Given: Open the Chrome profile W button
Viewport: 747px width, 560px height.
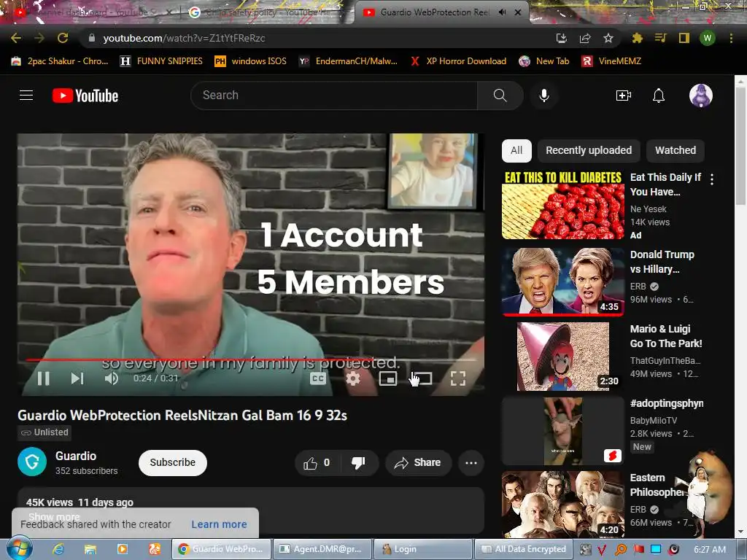Looking at the screenshot, I should tap(708, 38).
